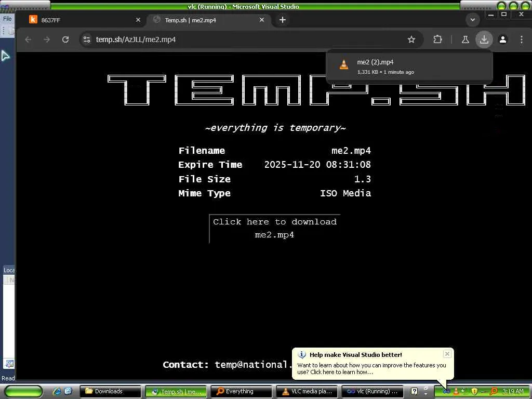Expand the tab search dropdown chevron
The image size is (532, 399).
(472, 20)
